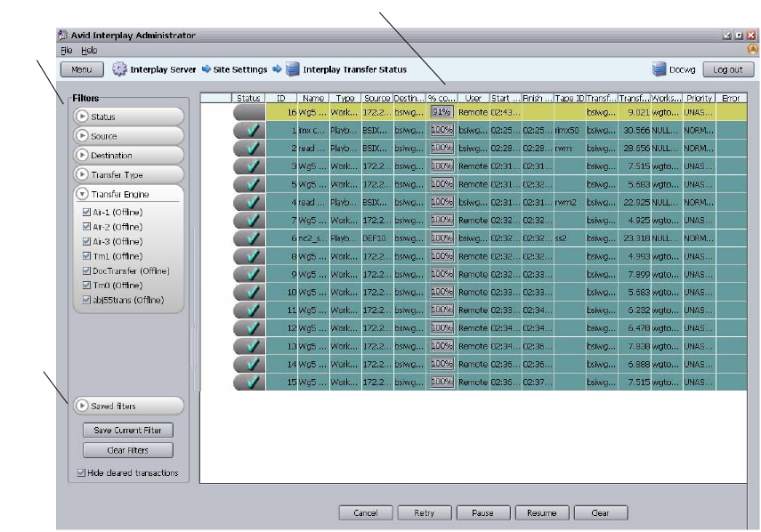Expand the Saved filters section
The image size is (761, 532).
(82, 406)
